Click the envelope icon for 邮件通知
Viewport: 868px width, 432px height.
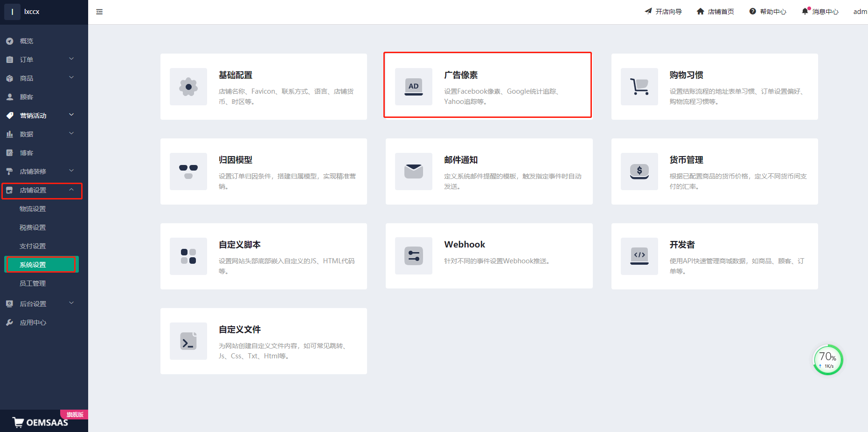click(414, 171)
